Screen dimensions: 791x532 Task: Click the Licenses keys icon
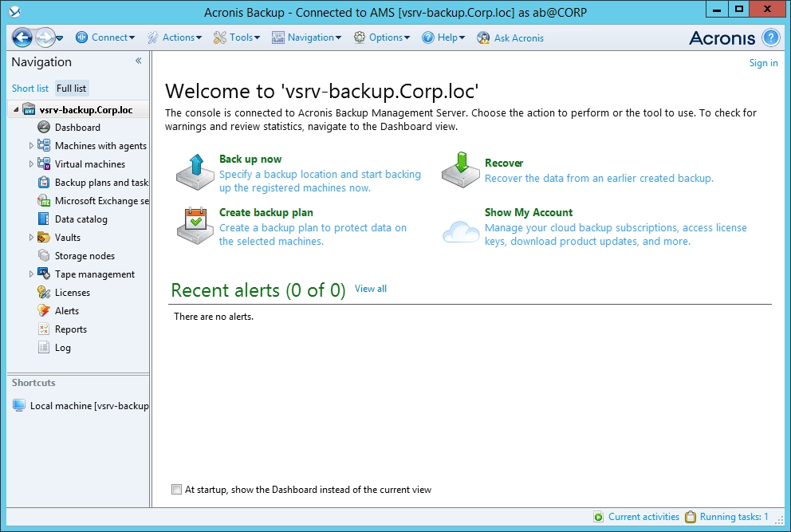pyautogui.click(x=44, y=292)
